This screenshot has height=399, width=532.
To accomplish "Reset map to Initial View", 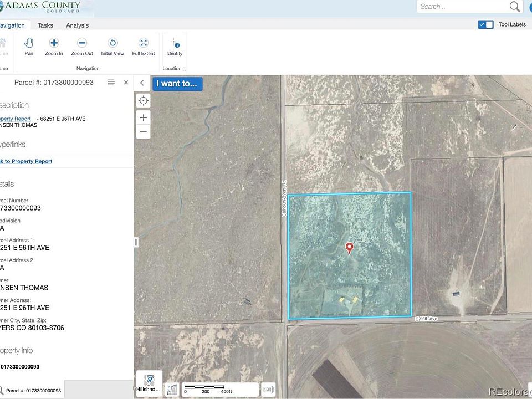I will pyautogui.click(x=112, y=47).
